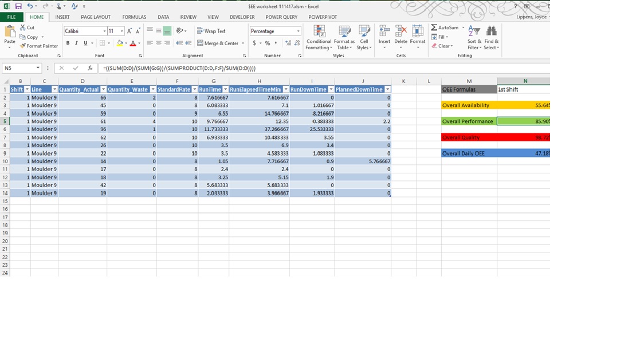The width and height of the screenshot is (644, 340).
Task: Toggle Underline formatting
Action: [85, 43]
